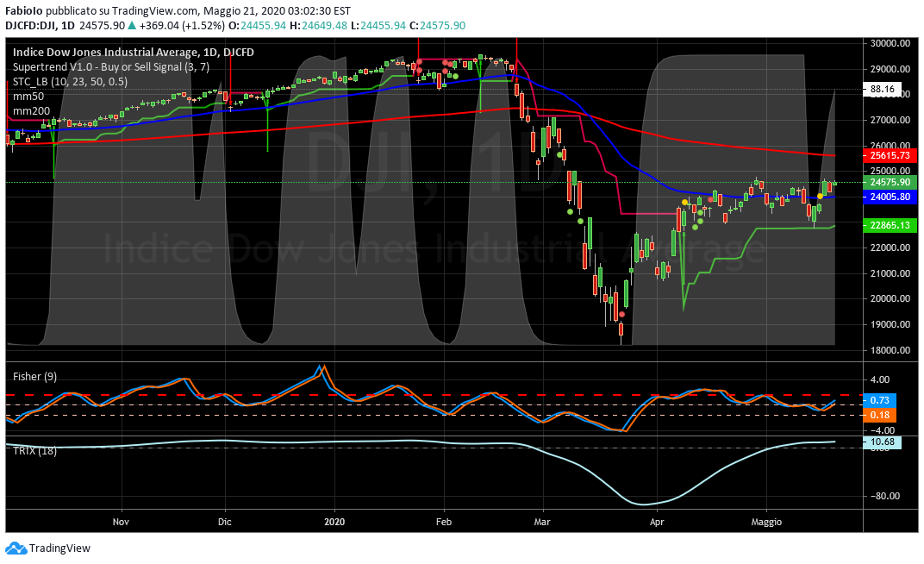Click the Fisher (9) indicator label

[x=34, y=376]
